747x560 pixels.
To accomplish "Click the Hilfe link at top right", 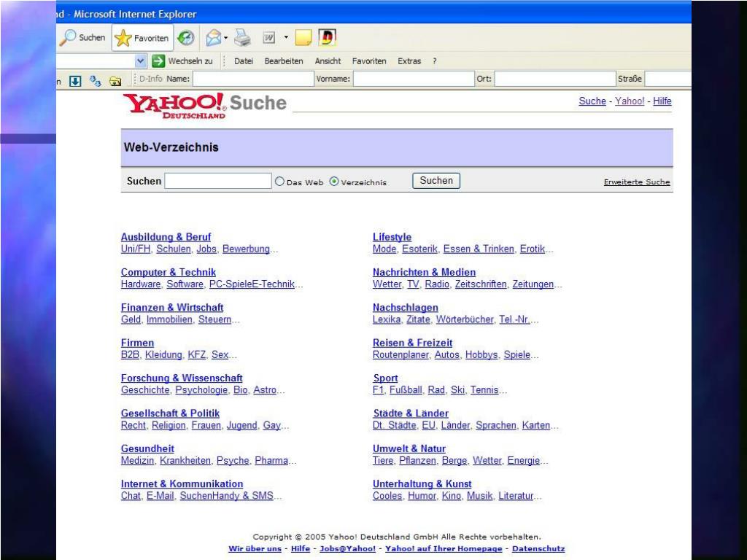I will tap(662, 101).
